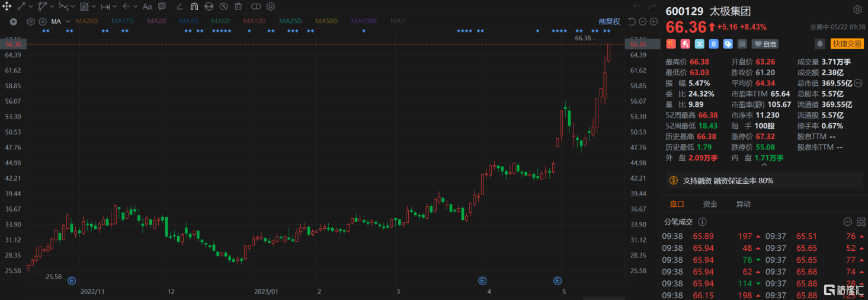This screenshot has width=868, height=300.
Task: Open MA indicator settings gear
Action: click(31, 21)
